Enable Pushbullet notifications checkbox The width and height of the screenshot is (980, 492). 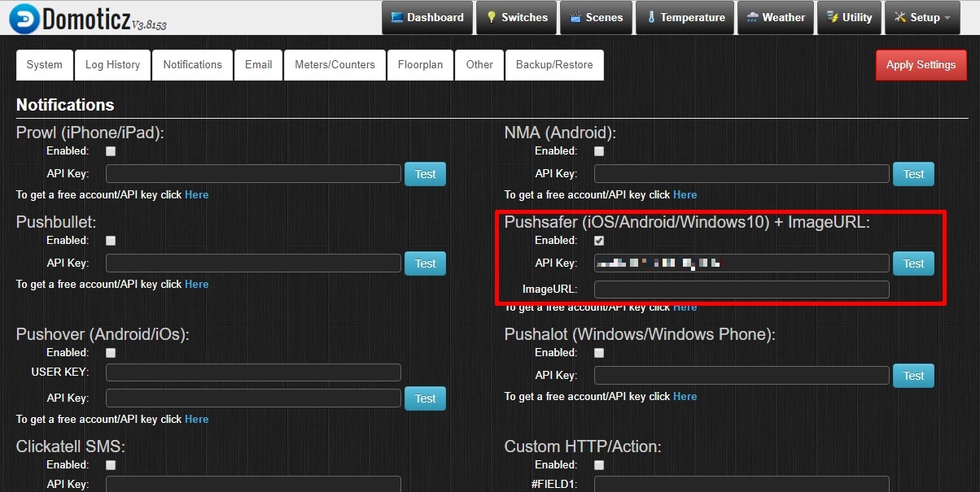pyautogui.click(x=111, y=241)
